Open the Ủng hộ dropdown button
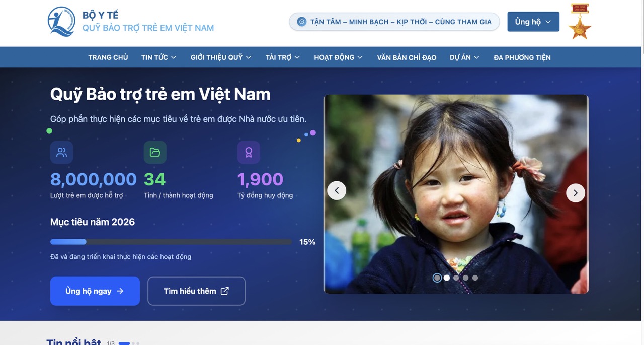The height and width of the screenshot is (345, 644). click(x=533, y=22)
